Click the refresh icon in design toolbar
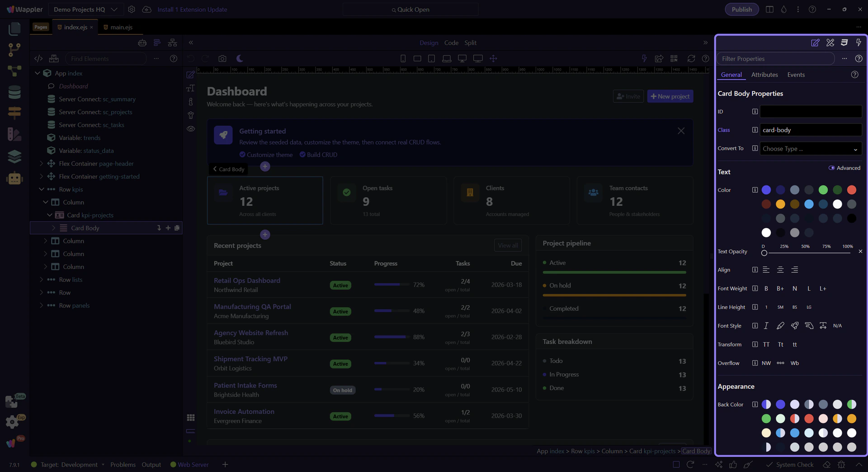Image resolution: width=868 pixels, height=472 pixels. (691, 59)
